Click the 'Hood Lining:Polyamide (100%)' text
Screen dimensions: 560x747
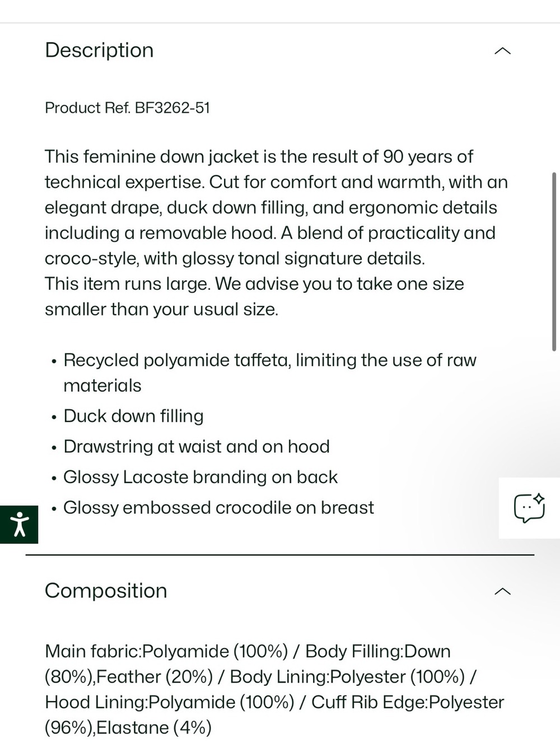(169, 702)
